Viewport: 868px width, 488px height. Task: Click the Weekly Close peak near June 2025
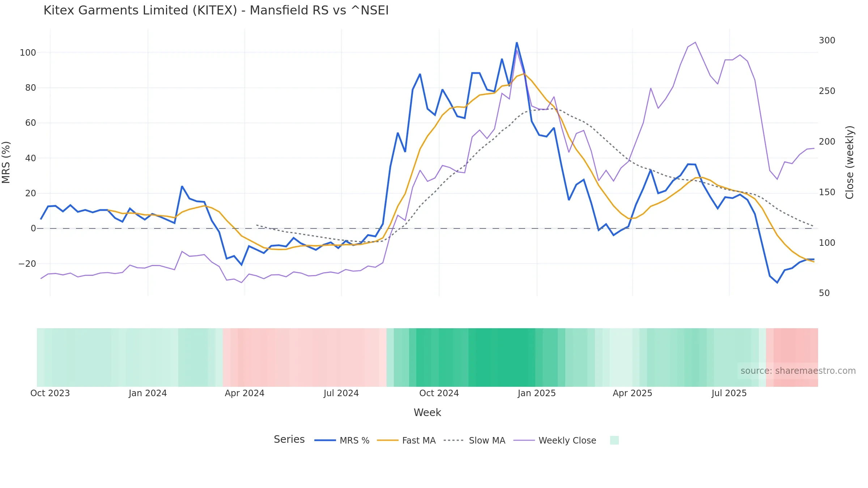click(695, 42)
